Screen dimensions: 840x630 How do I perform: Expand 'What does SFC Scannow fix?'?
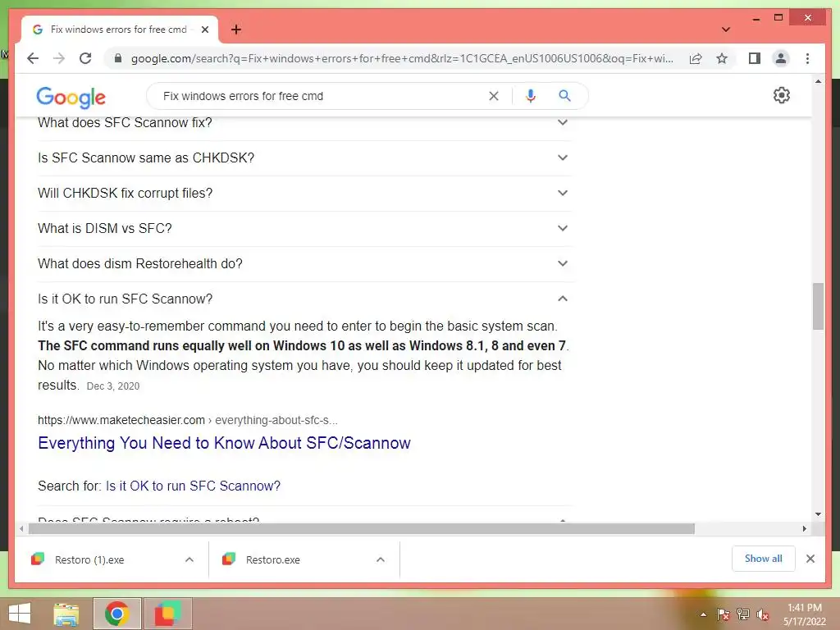304,123
